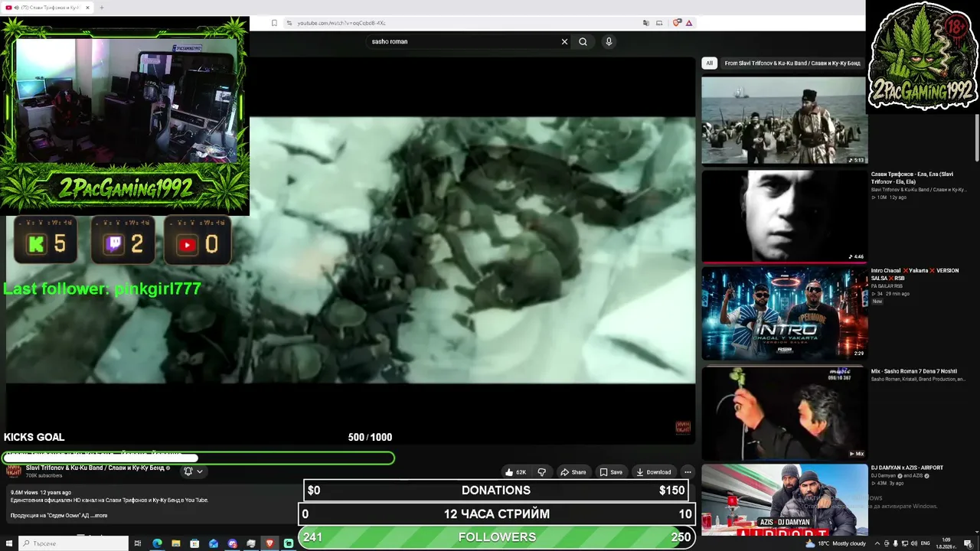Play the AZIS DJ DAMYAN Airport thumbnail
The width and height of the screenshot is (980, 551).
click(x=784, y=500)
